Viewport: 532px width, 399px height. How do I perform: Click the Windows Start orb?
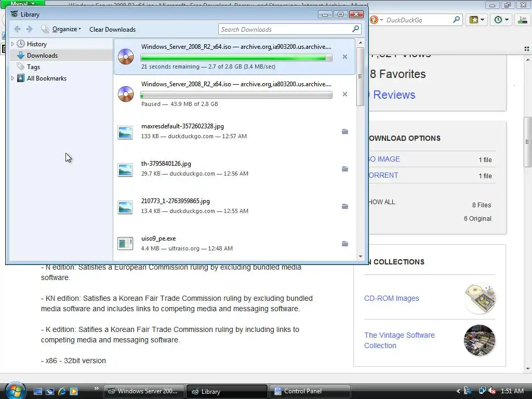coord(15,391)
